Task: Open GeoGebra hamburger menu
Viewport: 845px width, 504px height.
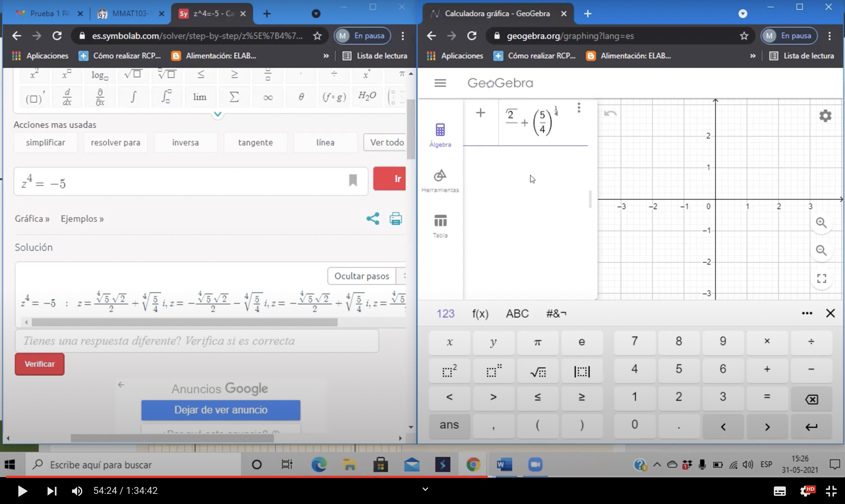Action: (440, 83)
